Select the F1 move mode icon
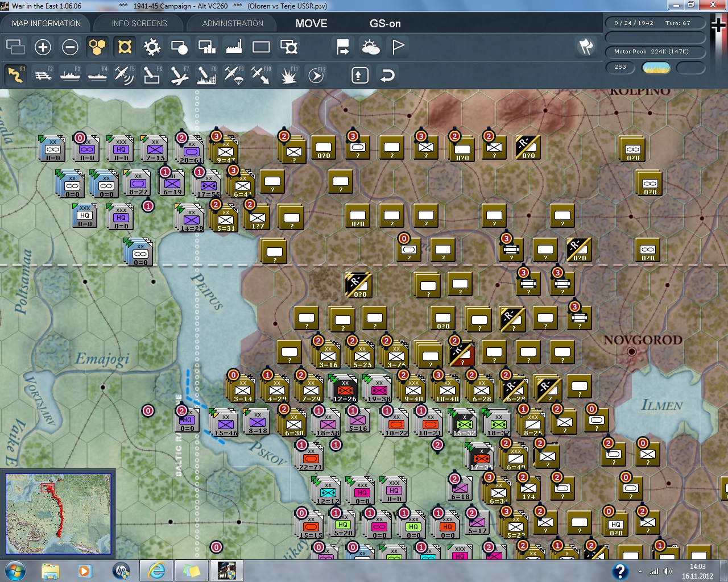This screenshot has width=728, height=582. tap(15, 75)
